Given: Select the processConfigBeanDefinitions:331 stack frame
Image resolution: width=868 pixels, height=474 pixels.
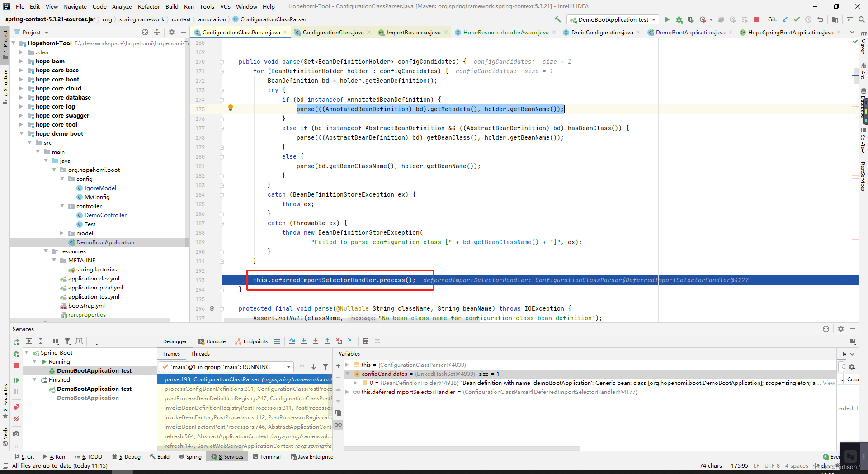Looking at the screenshot, I should click(248, 389).
